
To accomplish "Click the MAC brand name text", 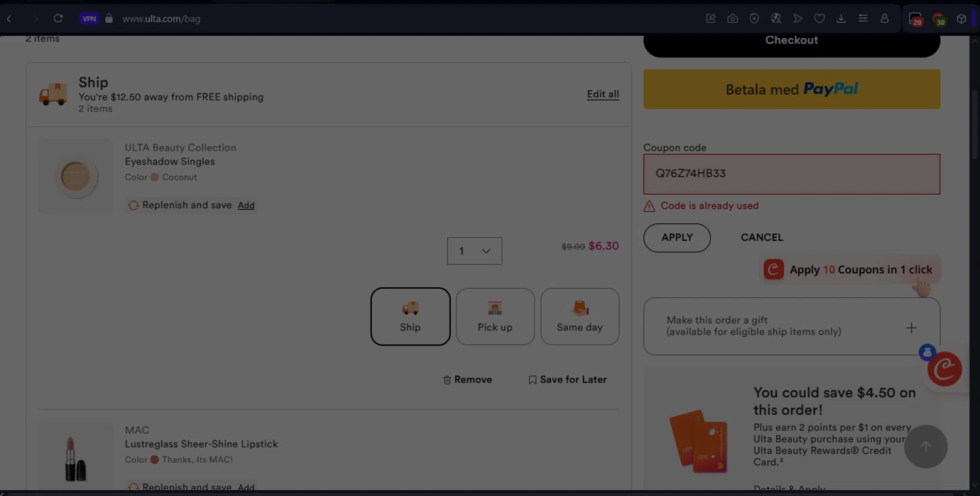I will [137, 430].
